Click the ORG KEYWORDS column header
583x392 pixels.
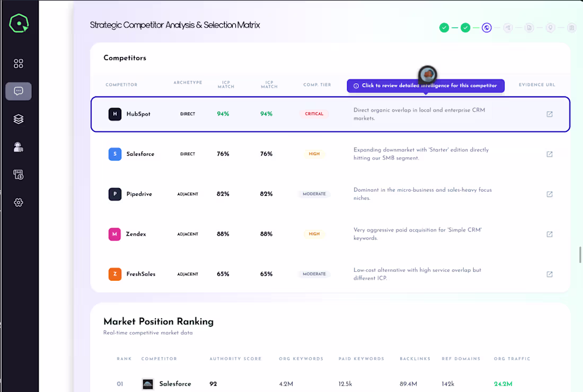click(301, 359)
